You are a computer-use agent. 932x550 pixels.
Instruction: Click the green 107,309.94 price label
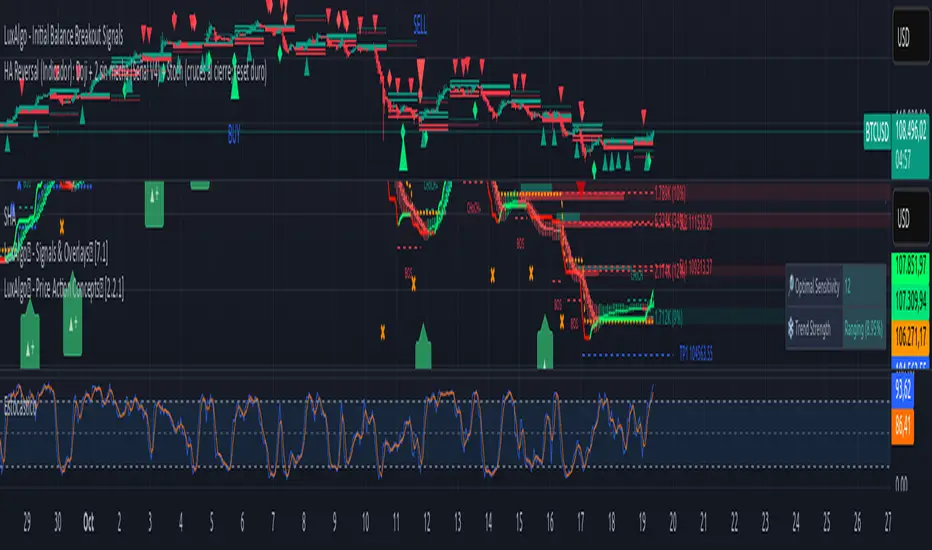pos(911,300)
